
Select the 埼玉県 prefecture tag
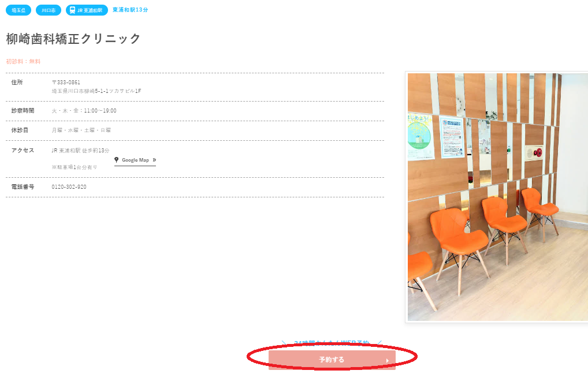(18, 10)
